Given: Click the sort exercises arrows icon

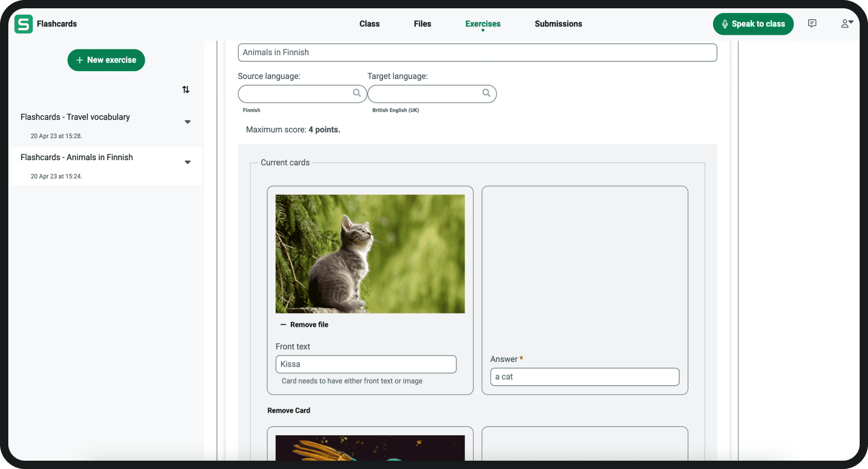Looking at the screenshot, I should [186, 90].
